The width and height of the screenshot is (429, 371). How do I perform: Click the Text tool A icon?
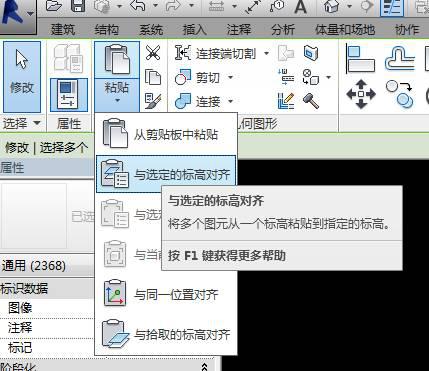coord(301,6)
